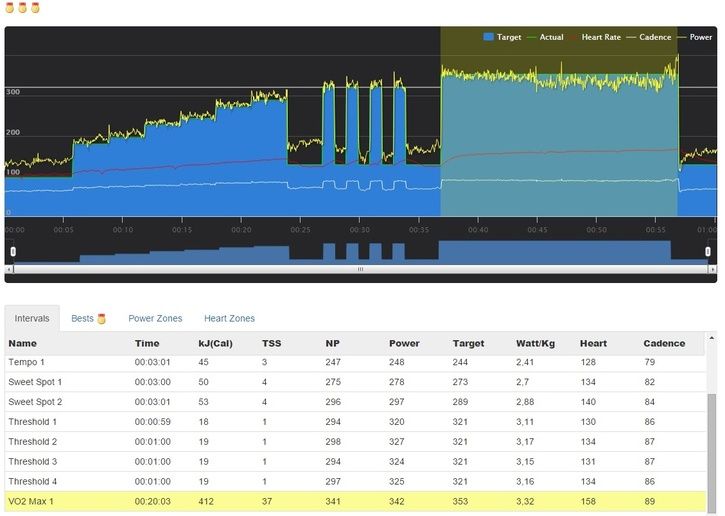Switch to the Power Zones tab
725x516 pixels.
pos(155,319)
